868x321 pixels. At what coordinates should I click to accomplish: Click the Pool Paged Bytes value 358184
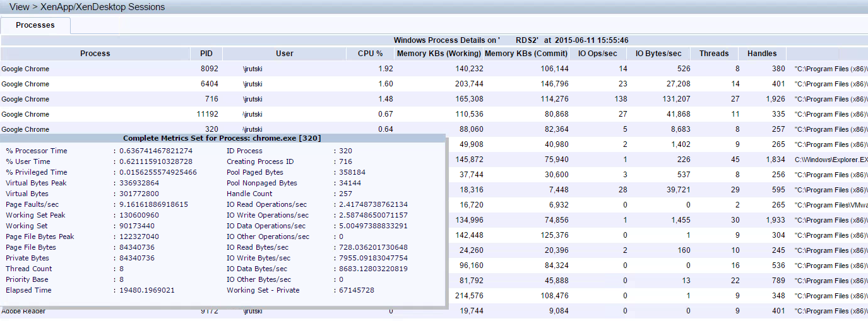coord(352,172)
